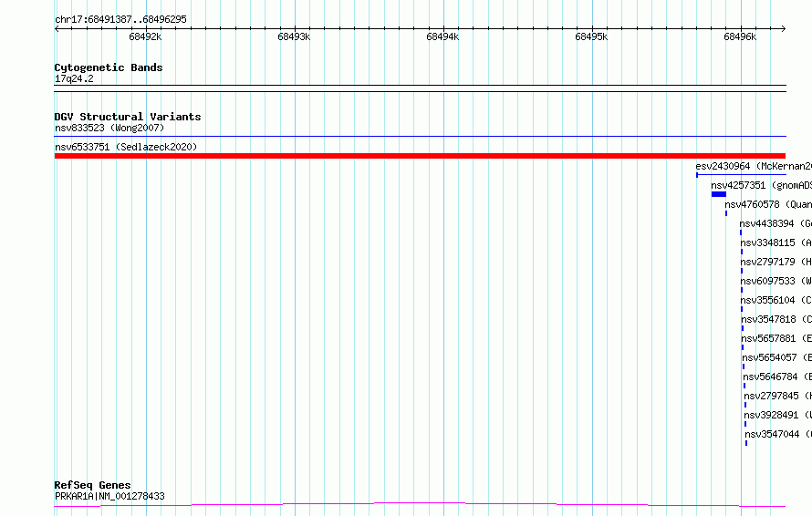Select variant nsv4760578 label

[768, 204]
